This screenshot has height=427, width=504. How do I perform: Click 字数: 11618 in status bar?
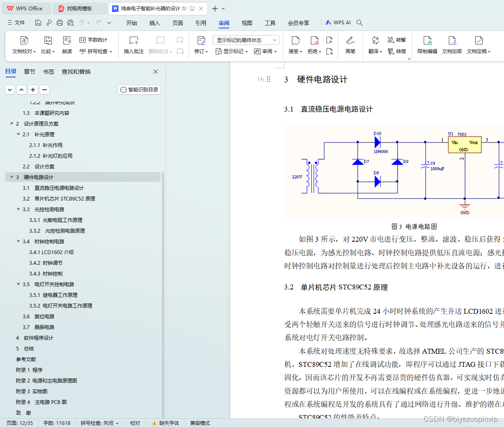point(57,423)
